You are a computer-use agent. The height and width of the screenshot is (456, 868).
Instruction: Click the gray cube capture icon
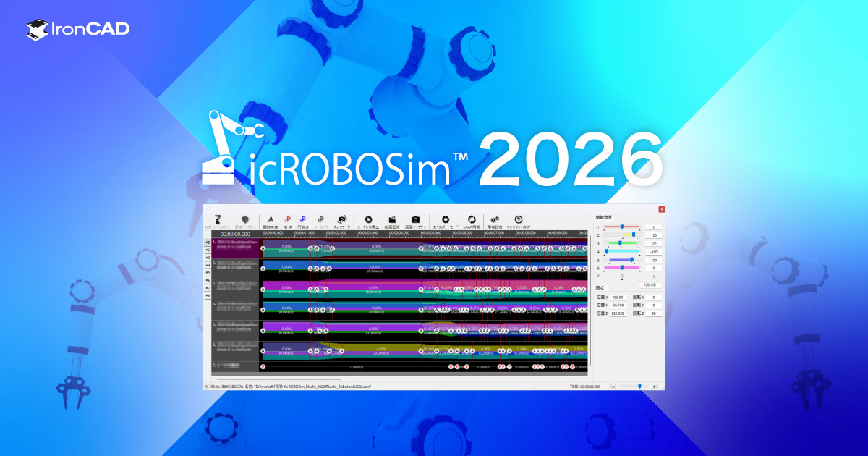(245, 219)
